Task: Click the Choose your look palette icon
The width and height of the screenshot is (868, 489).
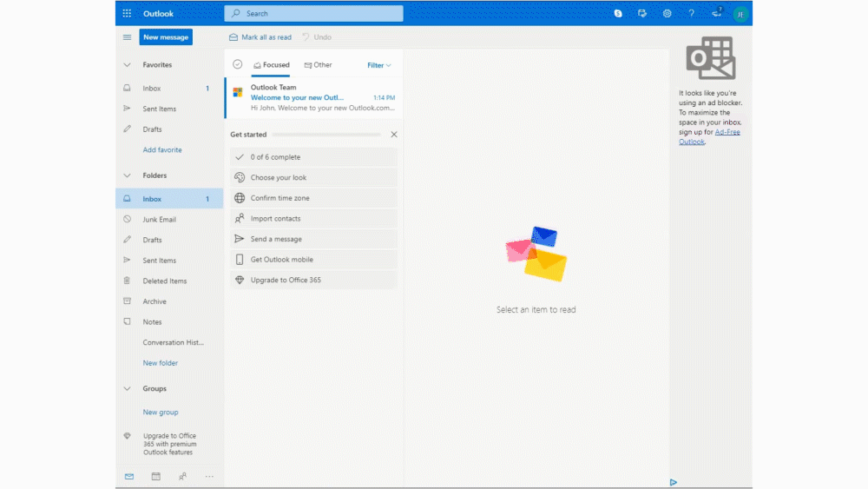Action: click(x=240, y=177)
